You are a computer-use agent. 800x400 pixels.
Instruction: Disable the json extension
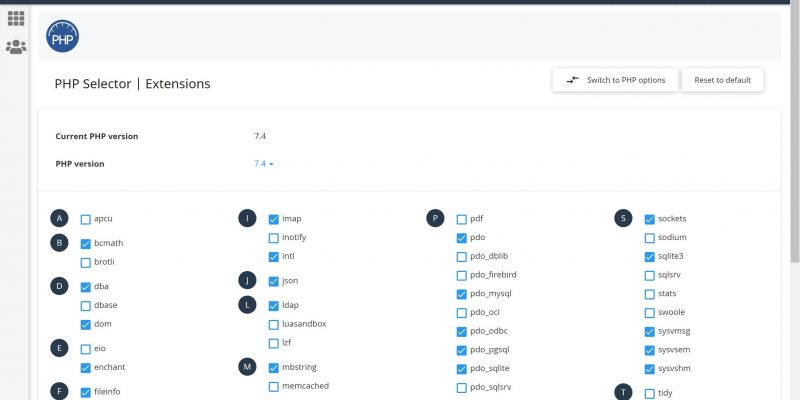(x=273, y=281)
